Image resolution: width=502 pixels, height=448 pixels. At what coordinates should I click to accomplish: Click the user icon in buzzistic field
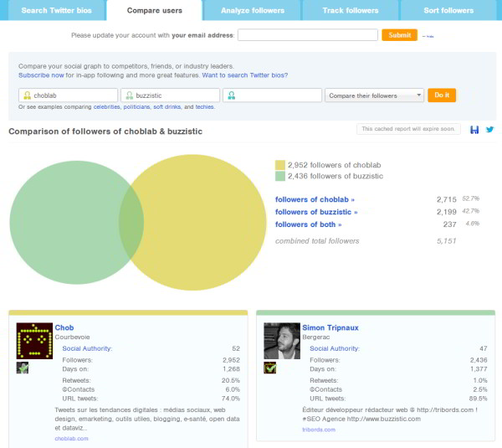click(x=130, y=95)
